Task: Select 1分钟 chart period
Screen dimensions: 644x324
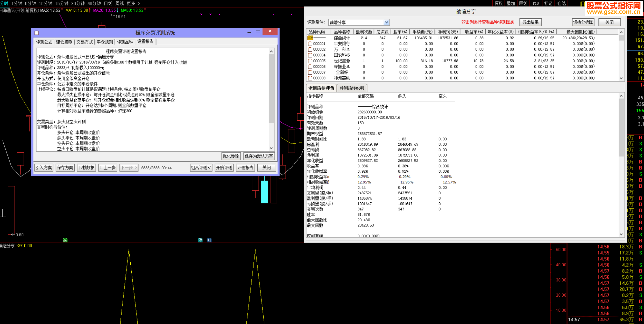Action: point(17,3)
